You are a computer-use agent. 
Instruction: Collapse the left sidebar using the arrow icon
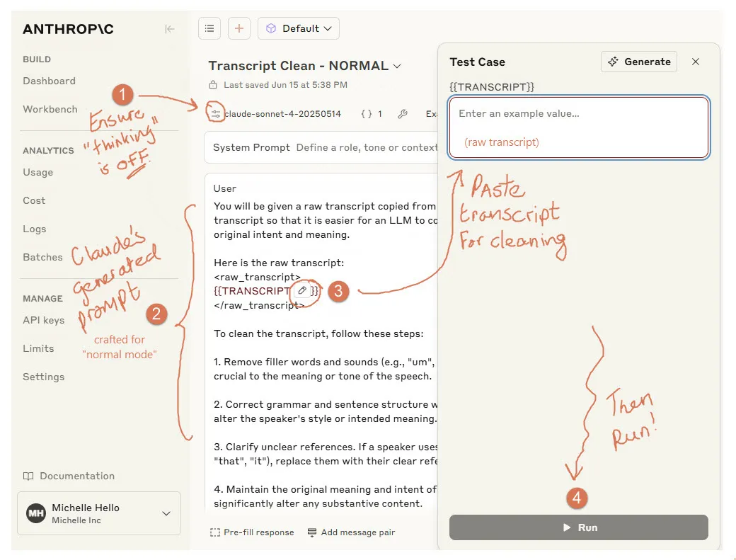[170, 29]
